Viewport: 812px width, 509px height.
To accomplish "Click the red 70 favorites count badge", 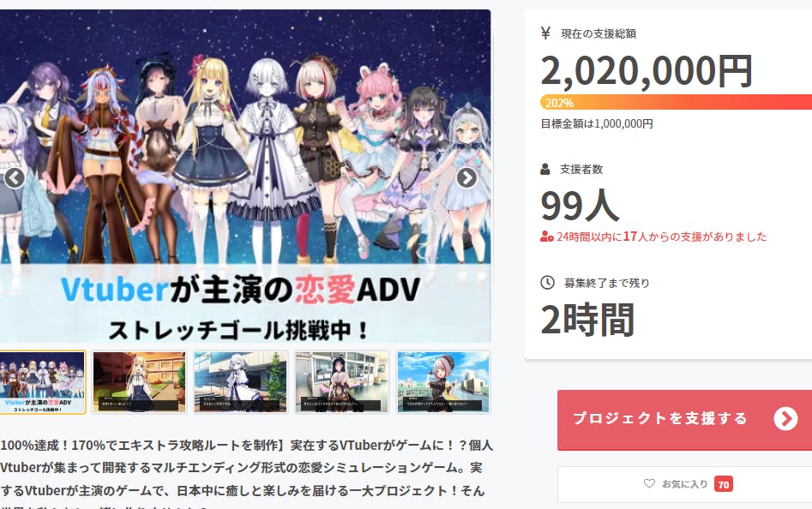I will [x=724, y=484].
